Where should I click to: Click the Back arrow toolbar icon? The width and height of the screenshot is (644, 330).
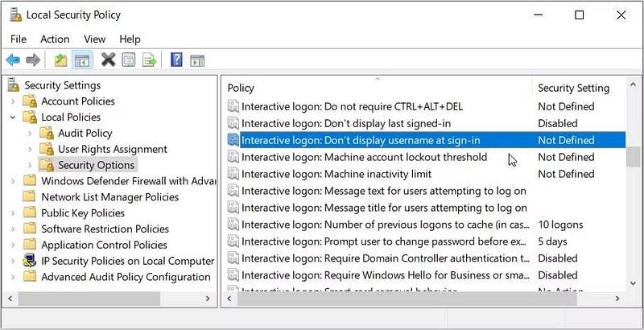pos(13,60)
